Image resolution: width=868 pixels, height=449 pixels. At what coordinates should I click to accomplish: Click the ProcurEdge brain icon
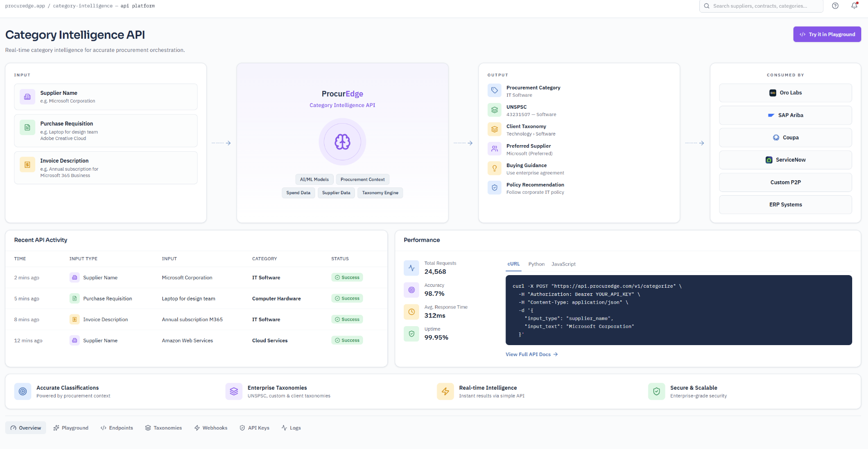click(x=342, y=142)
